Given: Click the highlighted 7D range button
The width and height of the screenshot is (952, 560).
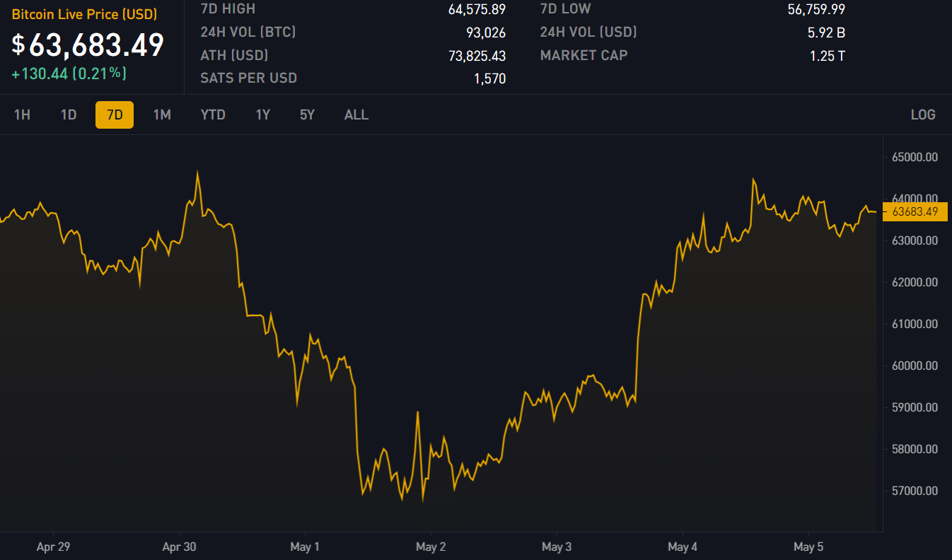Looking at the screenshot, I should 115,115.
